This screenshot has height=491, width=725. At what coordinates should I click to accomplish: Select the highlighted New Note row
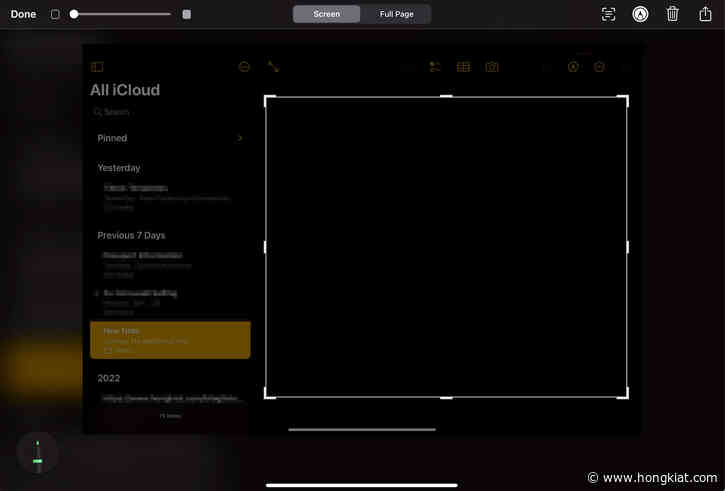pos(170,340)
